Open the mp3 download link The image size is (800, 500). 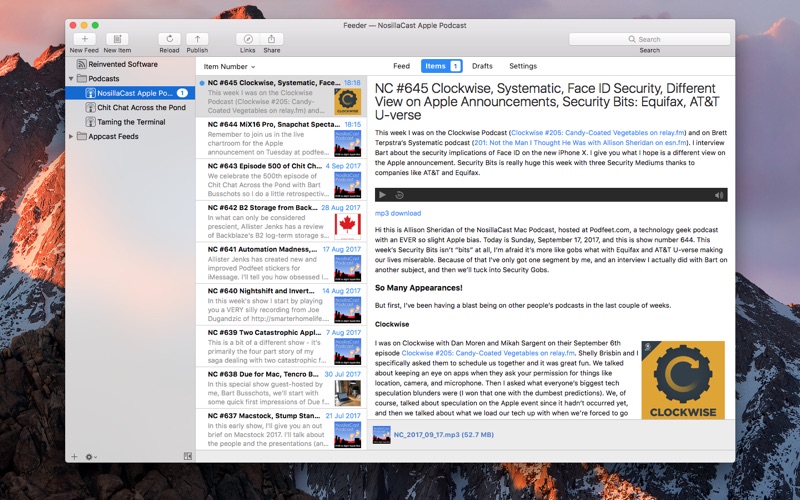tap(398, 213)
